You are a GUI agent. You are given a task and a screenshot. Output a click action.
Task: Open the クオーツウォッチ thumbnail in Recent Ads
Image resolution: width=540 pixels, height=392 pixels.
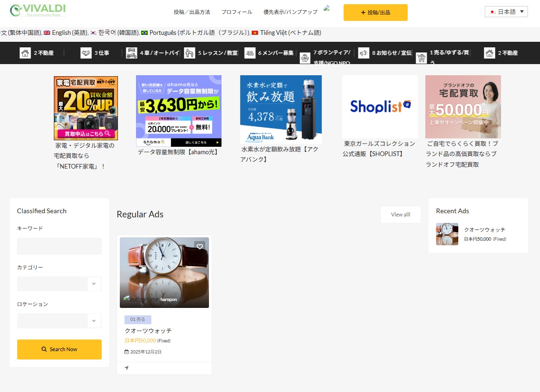(x=447, y=234)
